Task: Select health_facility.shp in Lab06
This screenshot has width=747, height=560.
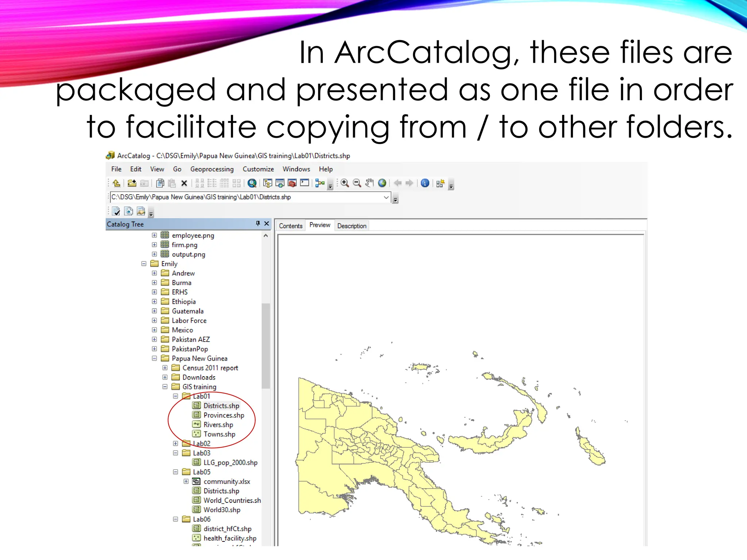Action: tap(230, 538)
